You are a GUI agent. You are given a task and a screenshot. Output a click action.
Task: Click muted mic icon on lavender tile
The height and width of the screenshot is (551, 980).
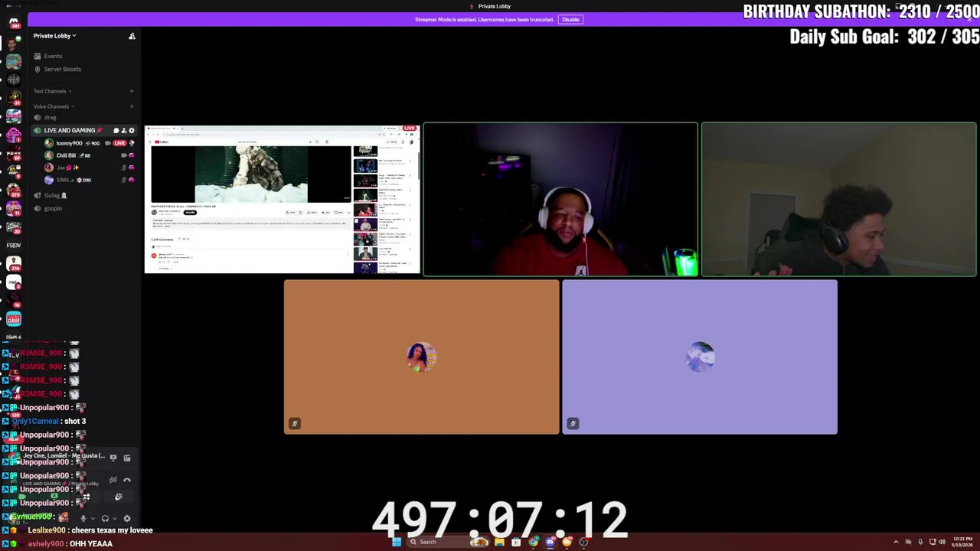[573, 423]
